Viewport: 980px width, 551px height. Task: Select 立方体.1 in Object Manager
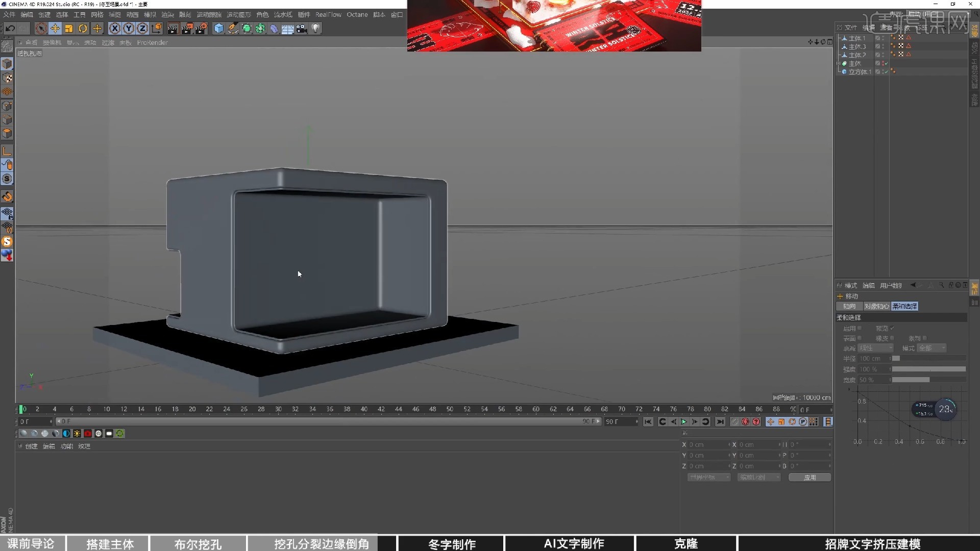pos(860,72)
